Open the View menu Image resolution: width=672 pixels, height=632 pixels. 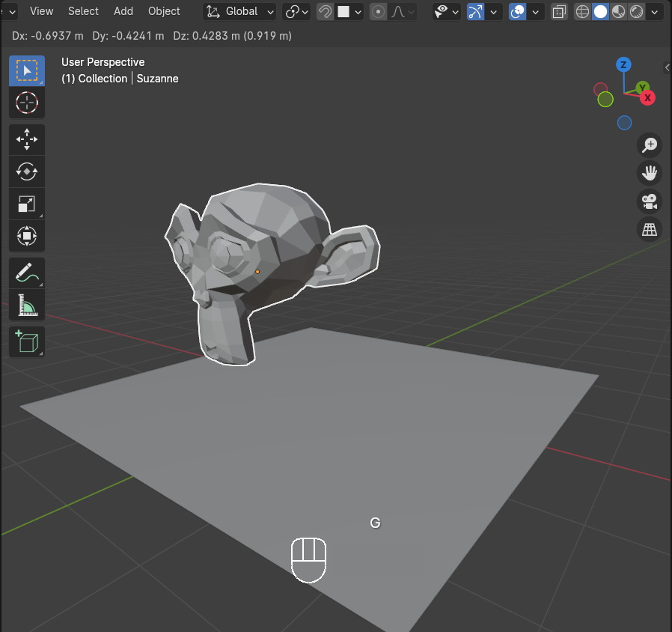coord(42,11)
